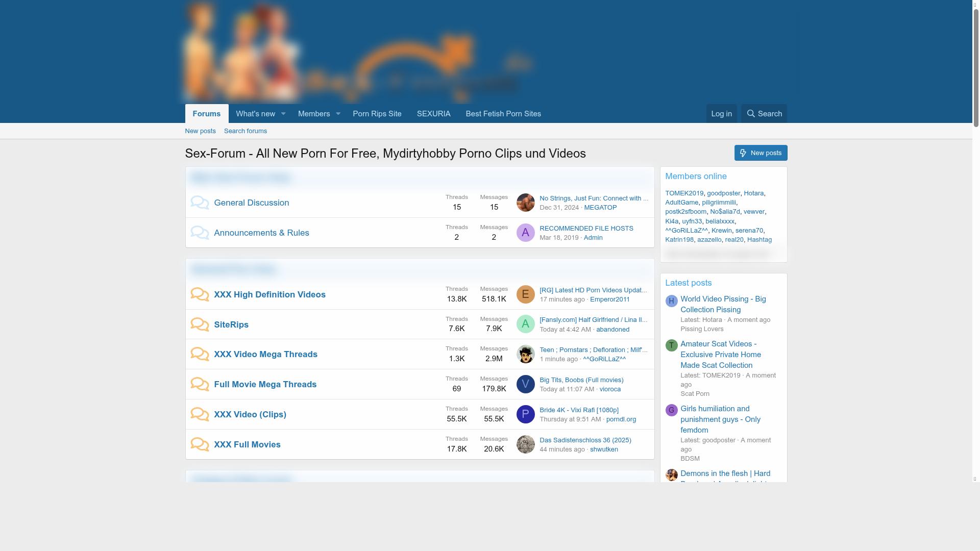
Task: Click the Full Movie Mega Threads icon
Action: (200, 384)
